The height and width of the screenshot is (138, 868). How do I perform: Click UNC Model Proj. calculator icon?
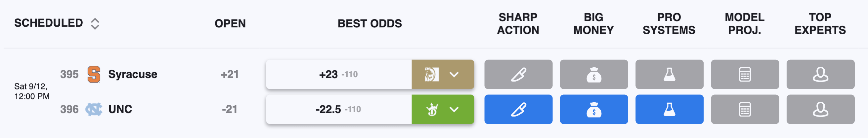coord(745,109)
